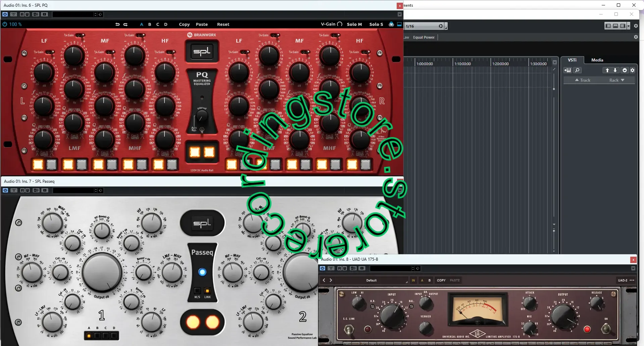The height and width of the screenshot is (346, 644).
Task: Click up arrow in VSTi panel
Action: 607,70
